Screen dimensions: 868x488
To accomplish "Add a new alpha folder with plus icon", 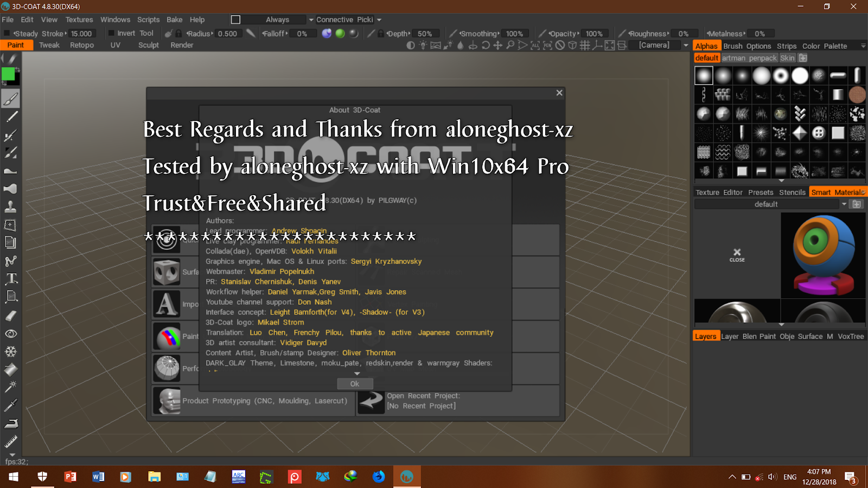I will click(x=803, y=58).
